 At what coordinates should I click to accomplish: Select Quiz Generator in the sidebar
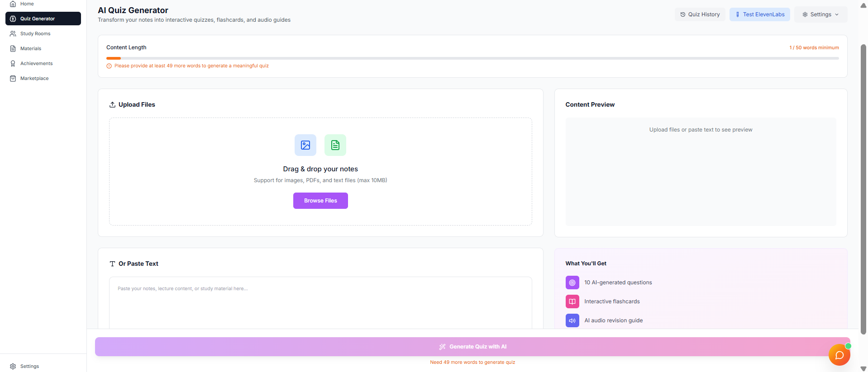click(x=43, y=19)
